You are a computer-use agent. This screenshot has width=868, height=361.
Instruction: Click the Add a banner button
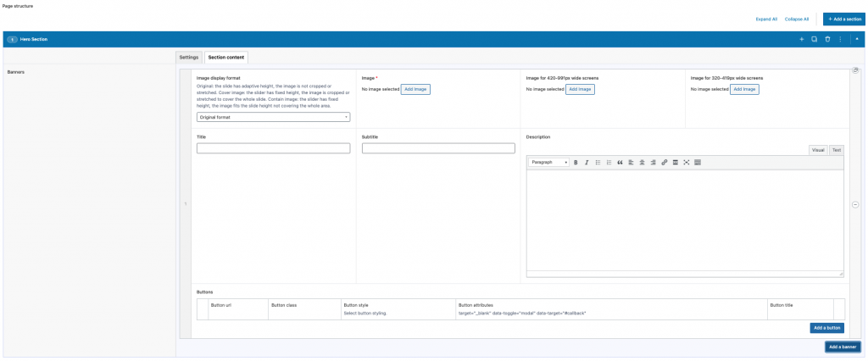[843, 347]
